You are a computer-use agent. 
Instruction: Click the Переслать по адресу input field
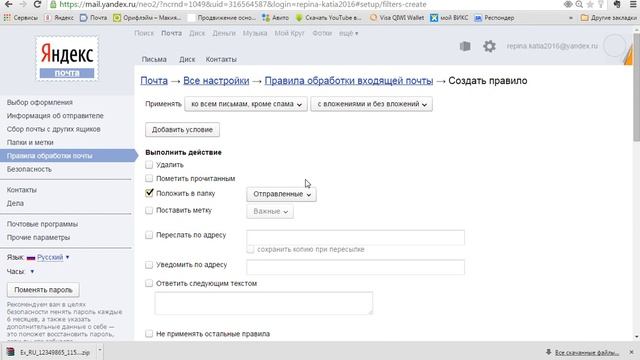coord(356,238)
